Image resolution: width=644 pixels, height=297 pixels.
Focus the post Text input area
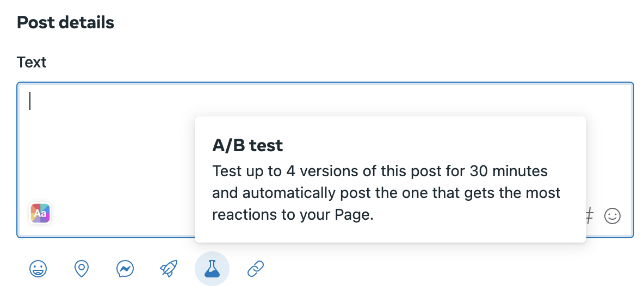point(325,160)
